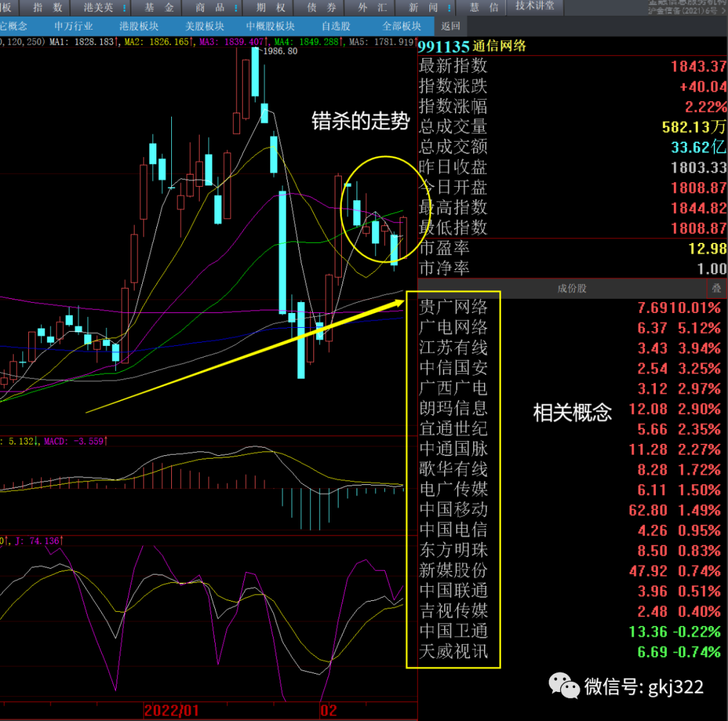Click the WeChat logo icon
Screen dimensions: 728x721
click(x=564, y=686)
